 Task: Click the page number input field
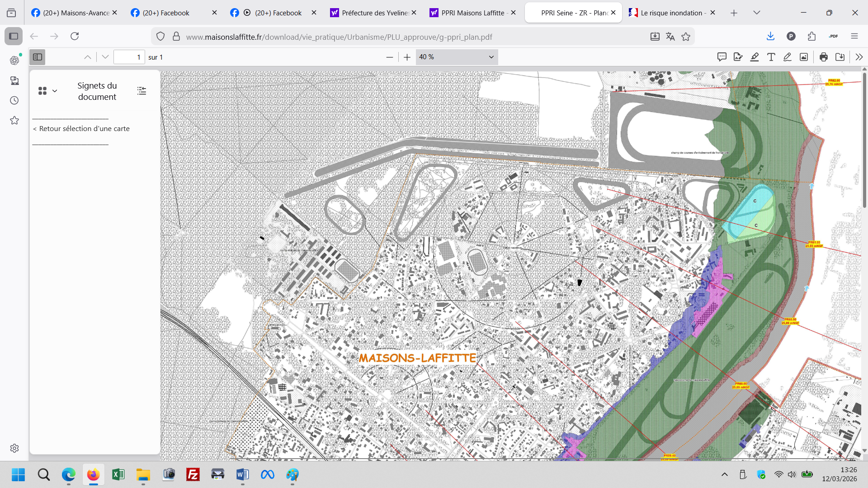click(129, 57)
